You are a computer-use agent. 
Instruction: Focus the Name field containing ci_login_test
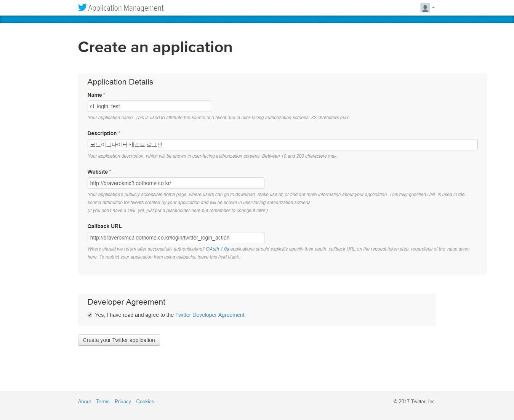[x=149, y=106]
